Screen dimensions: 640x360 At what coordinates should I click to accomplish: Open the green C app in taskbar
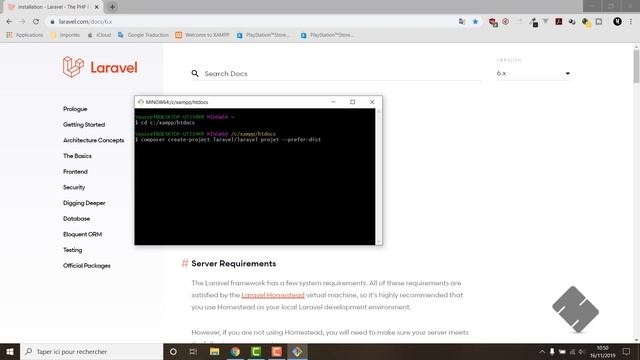256,351
